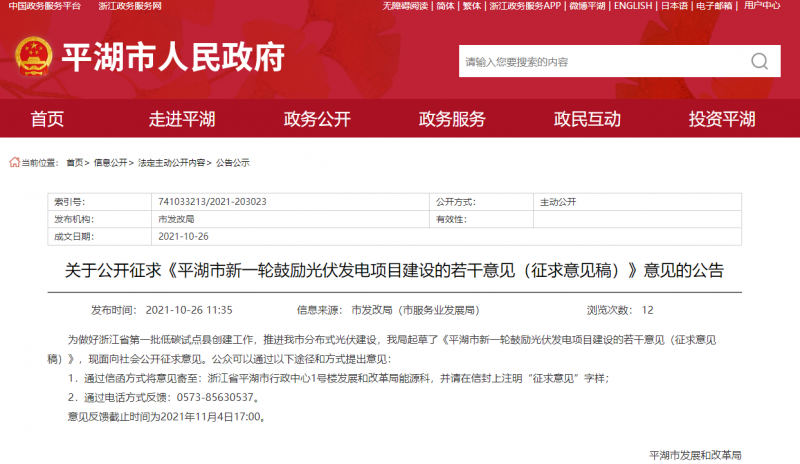Enable 无障碍阅读 accessibility mode
Screen dimensions: 800x464
[405, 6]
